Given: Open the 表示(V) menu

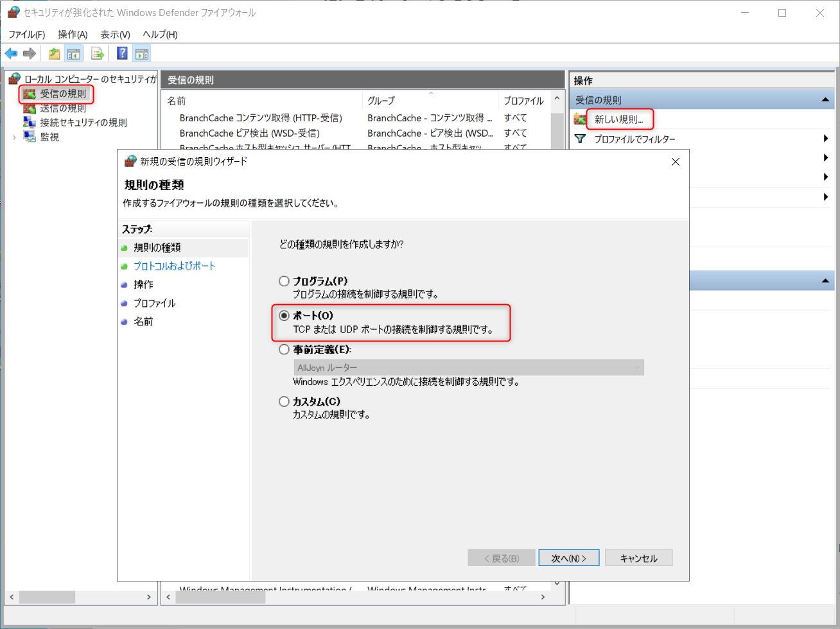Looking at the screenshot, I should [115, 35].
